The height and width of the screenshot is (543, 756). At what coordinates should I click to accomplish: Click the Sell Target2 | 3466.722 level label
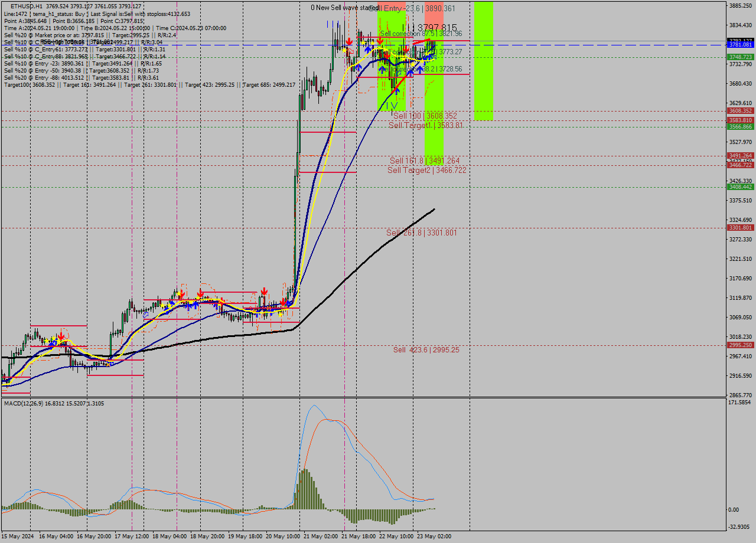426,170
